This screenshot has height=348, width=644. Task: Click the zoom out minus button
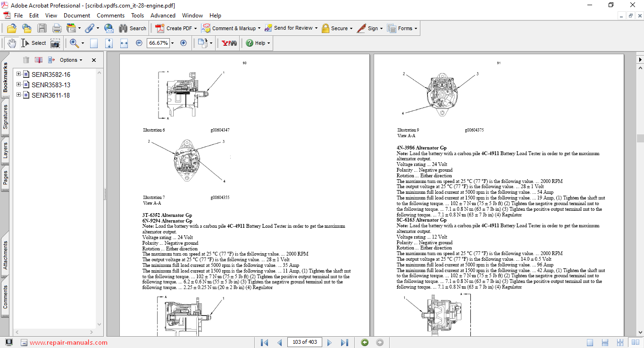click(x=139, y=43)
